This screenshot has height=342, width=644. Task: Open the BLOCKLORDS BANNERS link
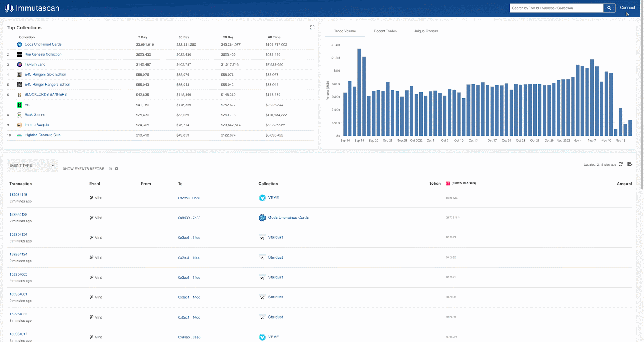(x=46, y=95)
